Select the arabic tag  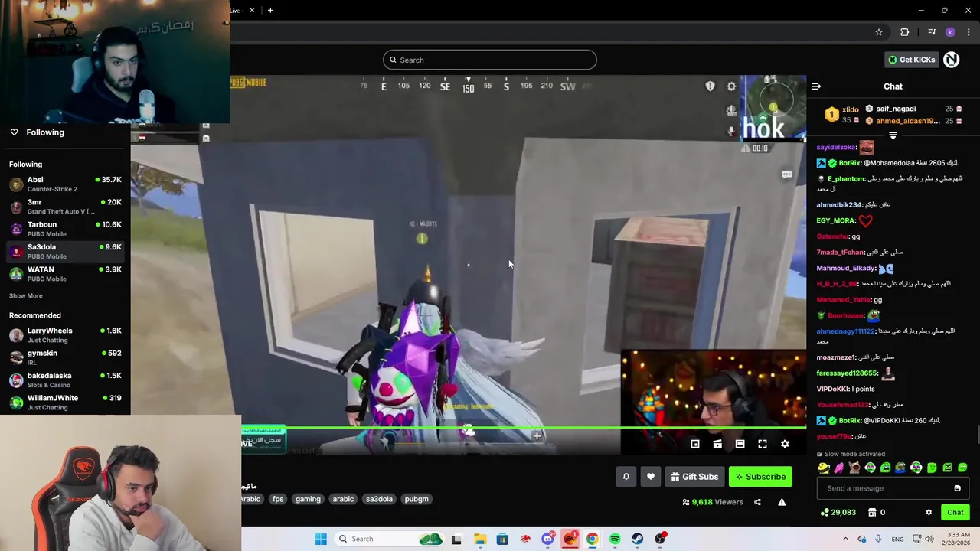tap(343, 499)
